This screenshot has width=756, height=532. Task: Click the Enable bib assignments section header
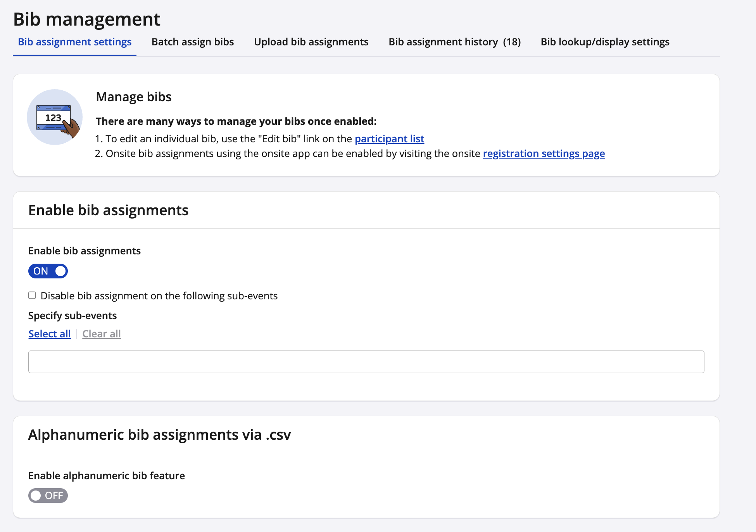pos(108,210)
